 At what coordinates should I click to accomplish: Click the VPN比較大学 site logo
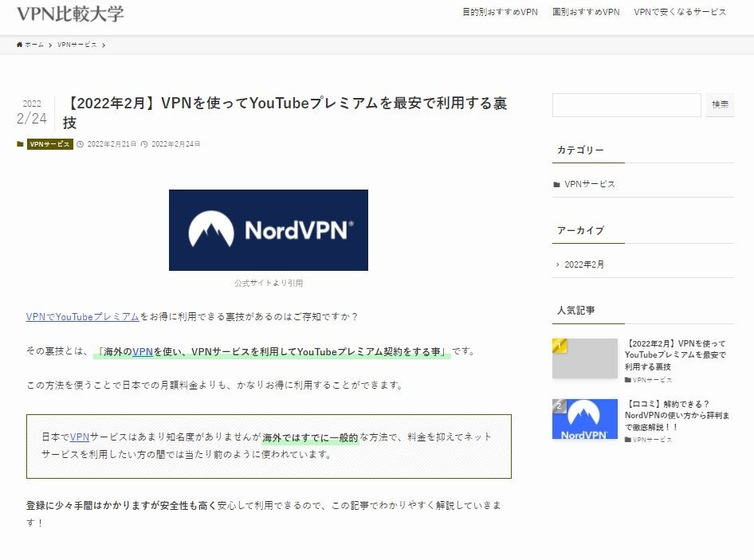point(70,14)
